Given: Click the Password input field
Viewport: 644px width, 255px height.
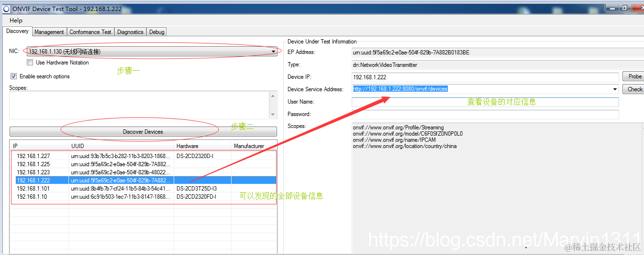Looking at the screenshot, I should click(485, 114).
